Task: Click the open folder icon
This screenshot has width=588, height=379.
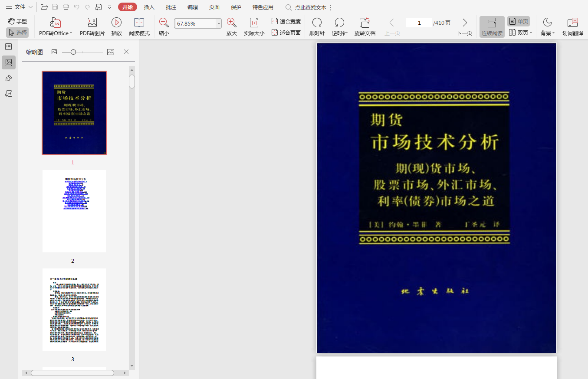Action: [x=44, y=7]
